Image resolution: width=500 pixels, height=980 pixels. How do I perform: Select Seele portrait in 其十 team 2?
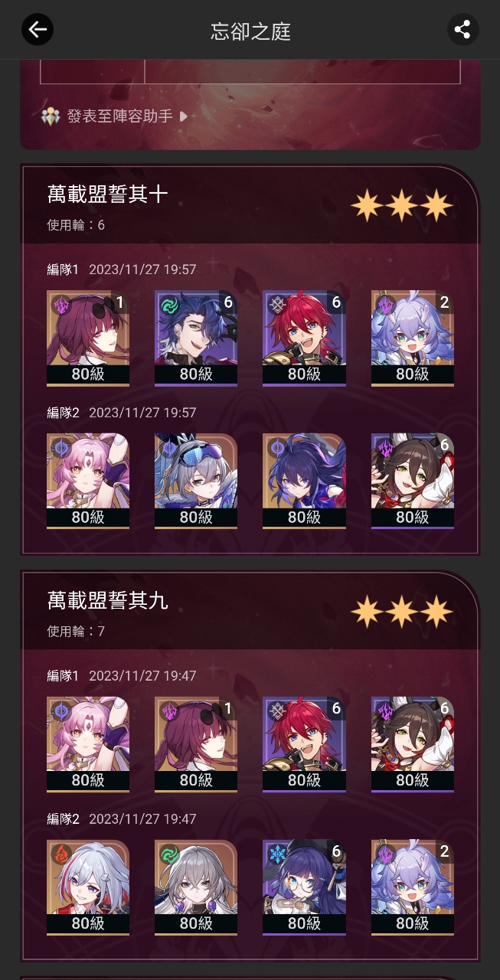pyautogui.click(x=304, y=482)
